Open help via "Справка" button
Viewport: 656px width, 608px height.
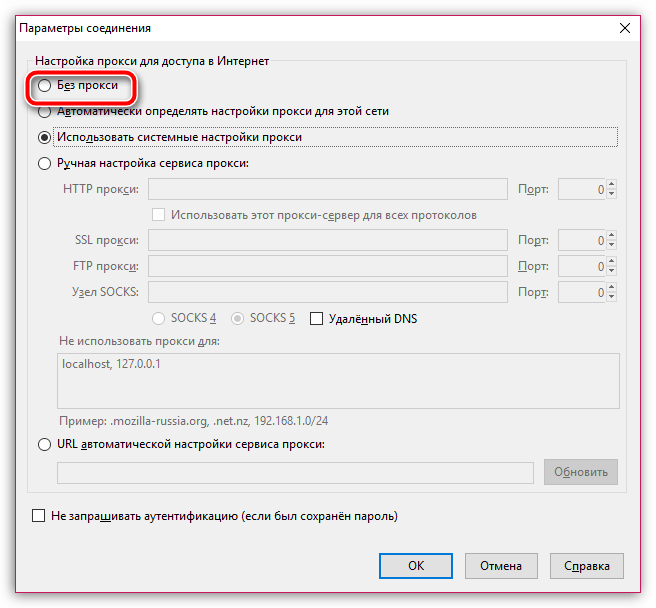click(587, 566)
